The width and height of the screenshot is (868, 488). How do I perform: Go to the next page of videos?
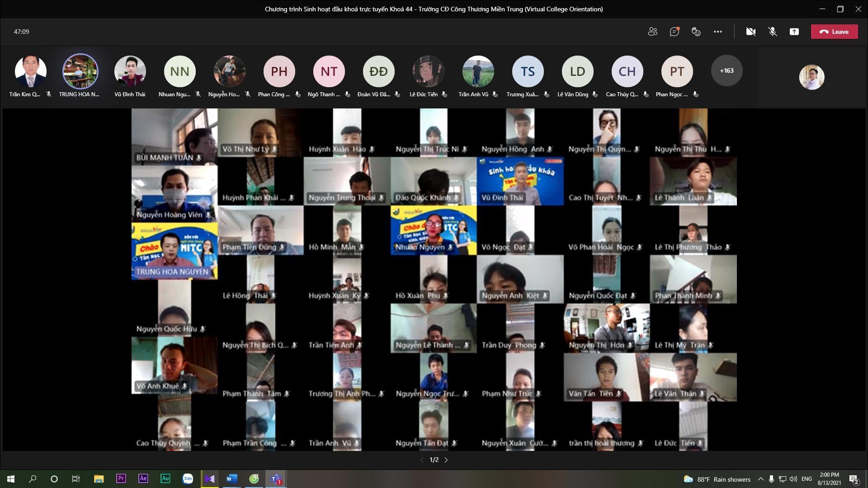[x=446, y=460]
